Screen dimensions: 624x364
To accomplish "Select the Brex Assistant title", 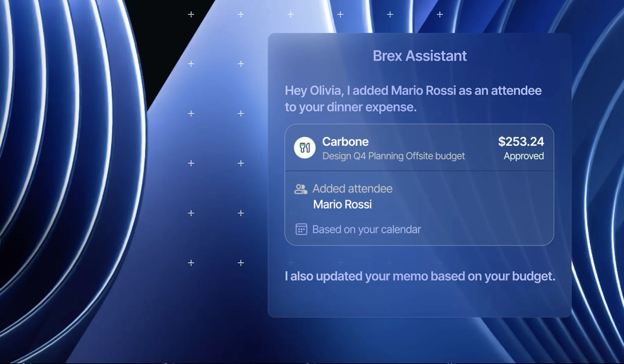I will click(419, 56).
